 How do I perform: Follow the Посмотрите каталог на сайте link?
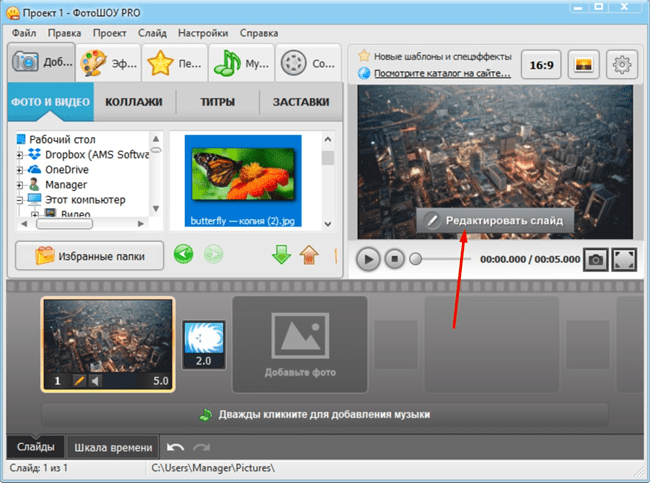click(442, 73)
